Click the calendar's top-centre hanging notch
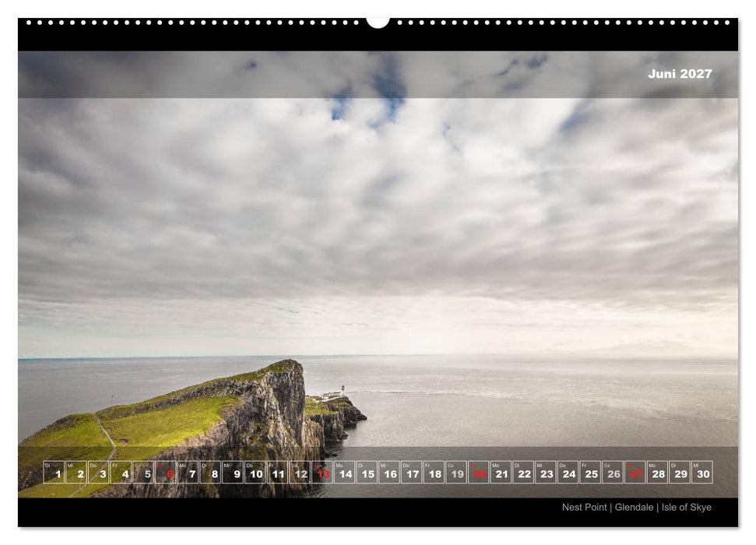 [x=378, y=22]
